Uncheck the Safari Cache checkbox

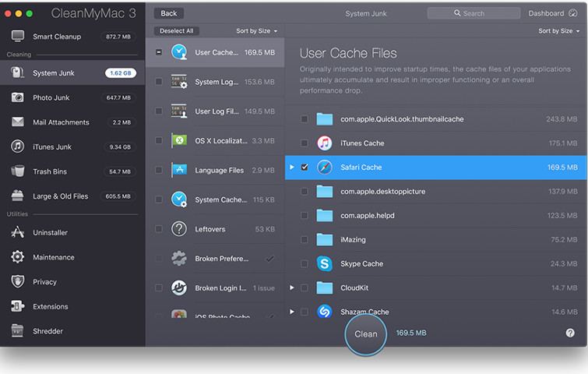305,168
